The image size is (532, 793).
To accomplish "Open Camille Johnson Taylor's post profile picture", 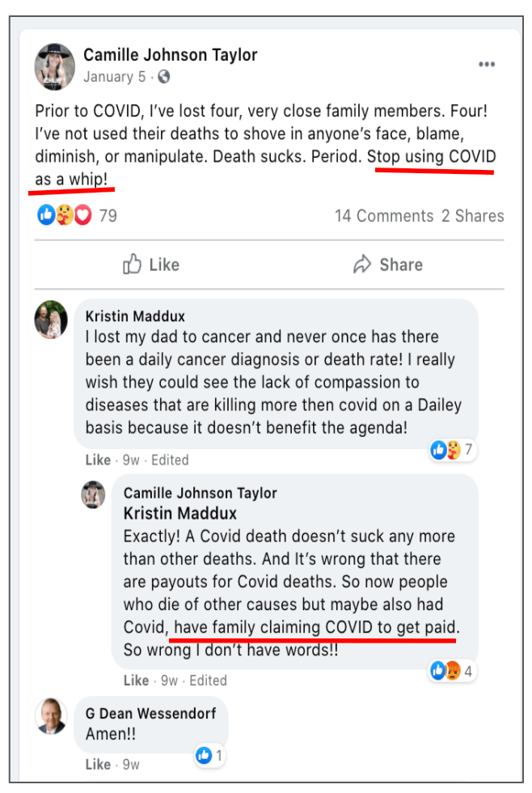I will (x=54, y=66).
